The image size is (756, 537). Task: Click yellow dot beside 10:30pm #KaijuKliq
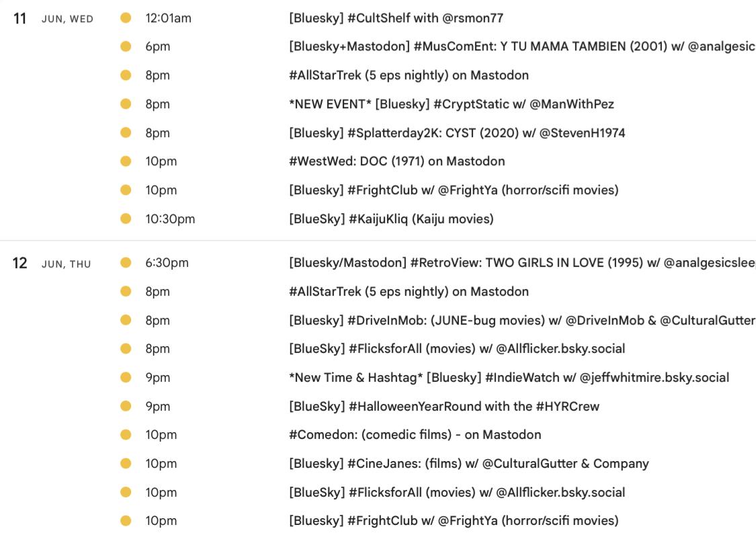(126, 219)
